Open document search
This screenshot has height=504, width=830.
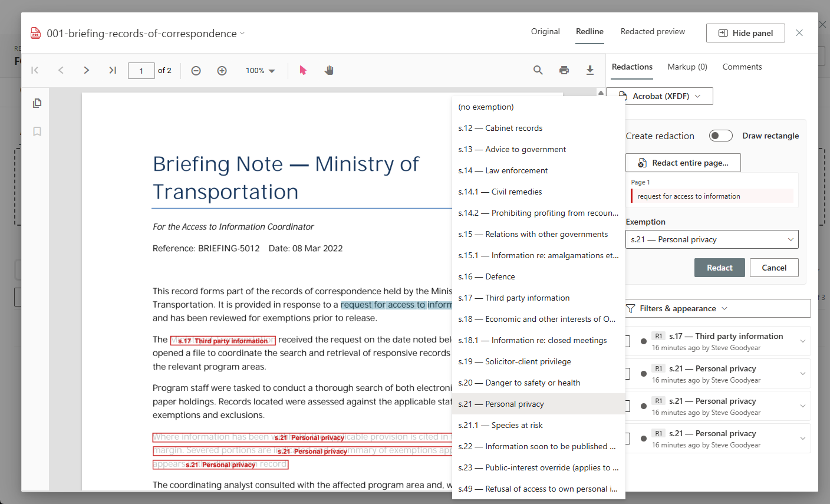click(x=538, y=70)
